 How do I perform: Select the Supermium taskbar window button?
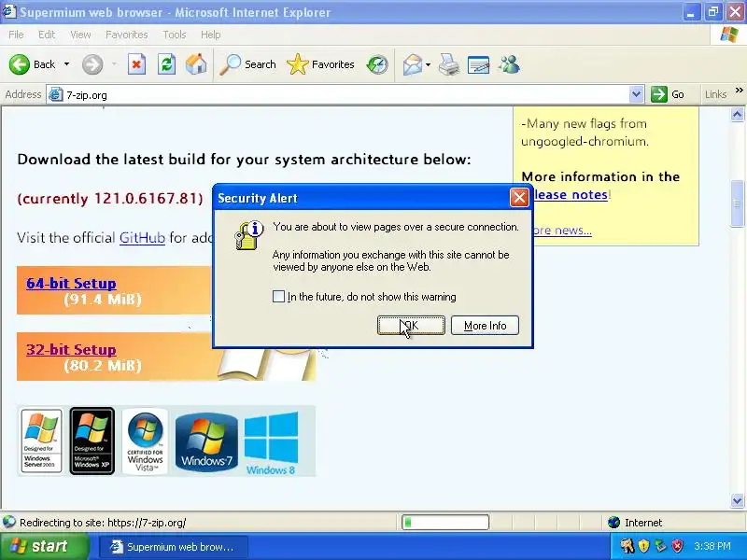coord(174,547)
